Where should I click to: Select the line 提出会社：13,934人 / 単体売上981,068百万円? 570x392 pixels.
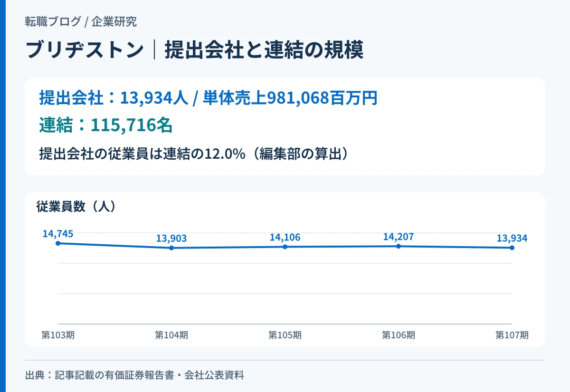coord(208,98)
